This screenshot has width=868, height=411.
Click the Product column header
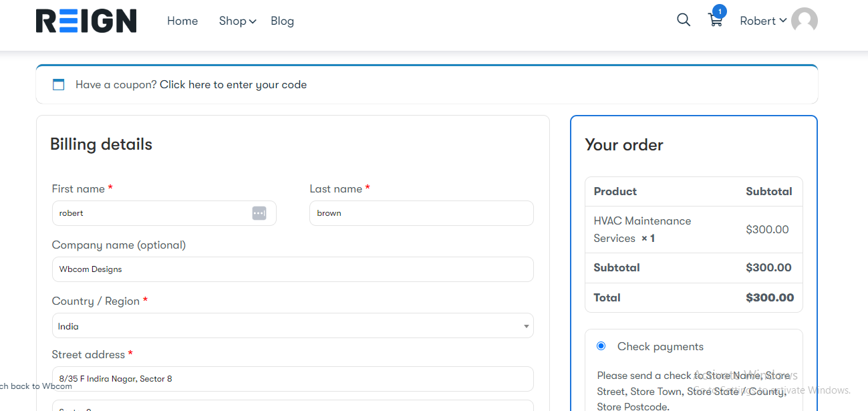point(615,191)
